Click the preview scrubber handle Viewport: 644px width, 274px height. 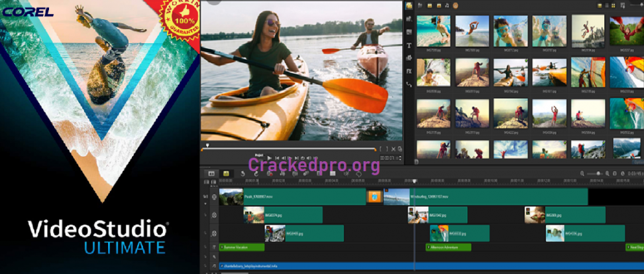[x=207, y=145]
